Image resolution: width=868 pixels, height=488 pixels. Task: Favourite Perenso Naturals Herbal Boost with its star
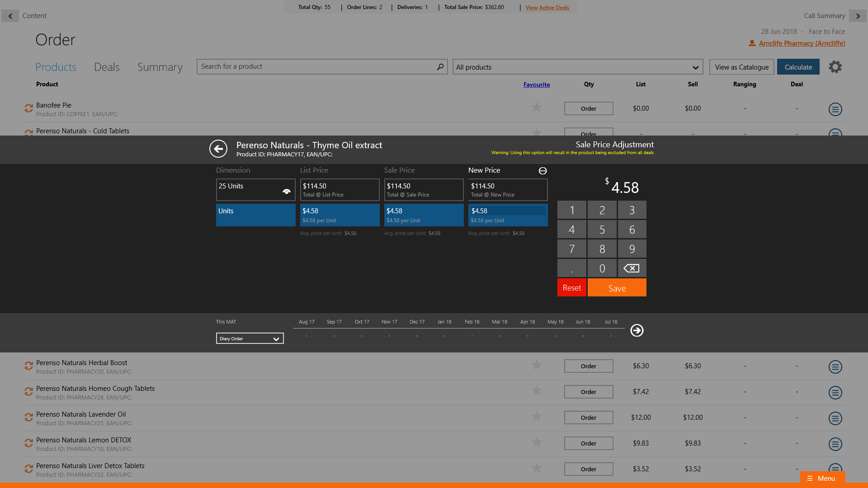tap(537, 365)
